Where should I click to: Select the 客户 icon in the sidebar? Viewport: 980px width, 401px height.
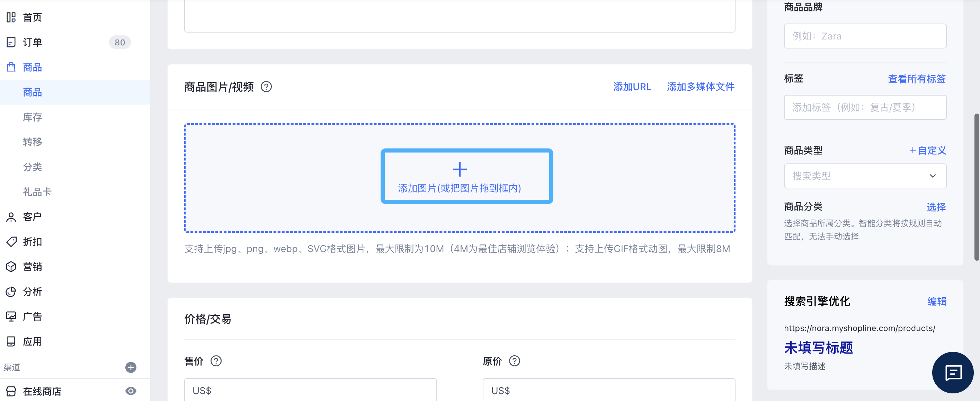tap(11, 216)
